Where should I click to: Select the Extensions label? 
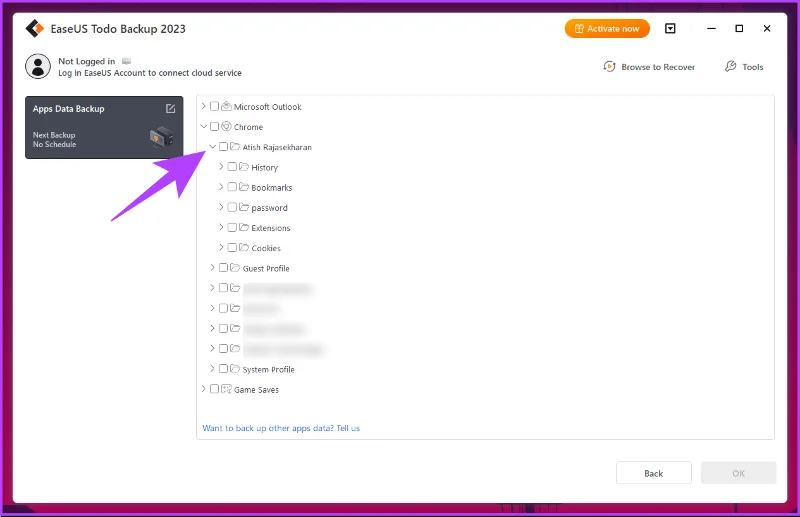[x=270, y=228]
